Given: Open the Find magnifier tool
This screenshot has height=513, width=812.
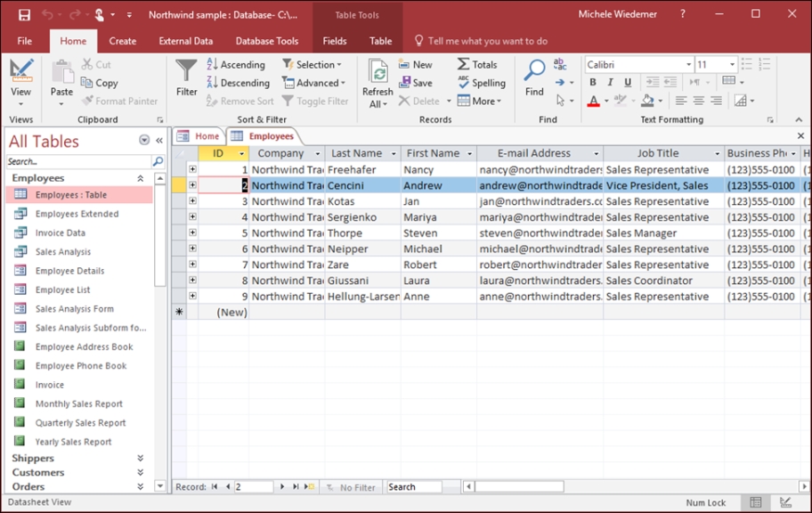Looking at the screenshot, I should tap(534, 70).
